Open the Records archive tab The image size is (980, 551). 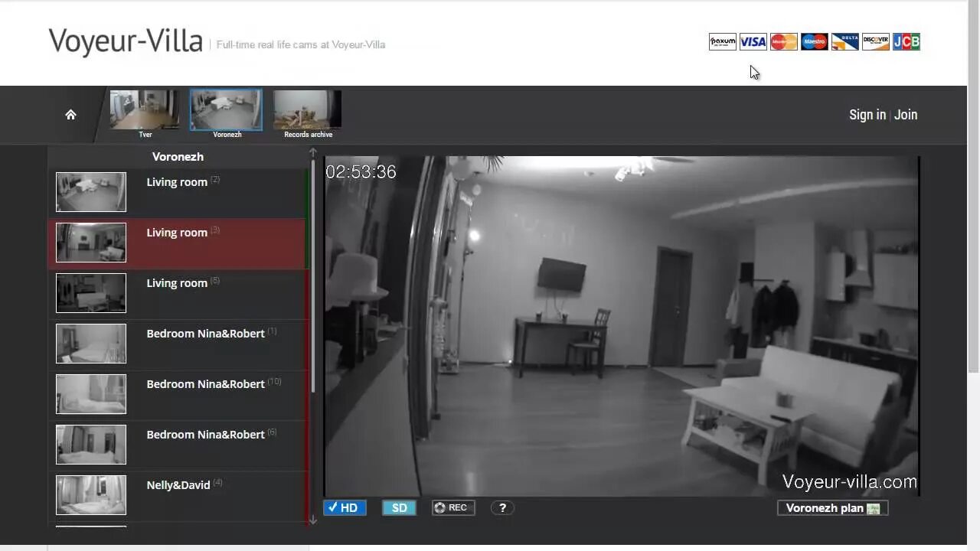pyautogui.click(x=308, y=114)
